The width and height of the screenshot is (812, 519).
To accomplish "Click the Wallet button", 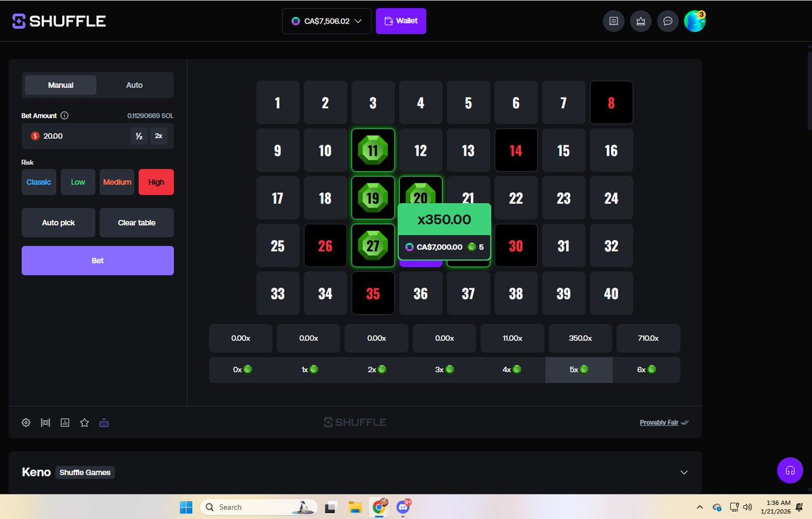I will (x=401, y=21).
